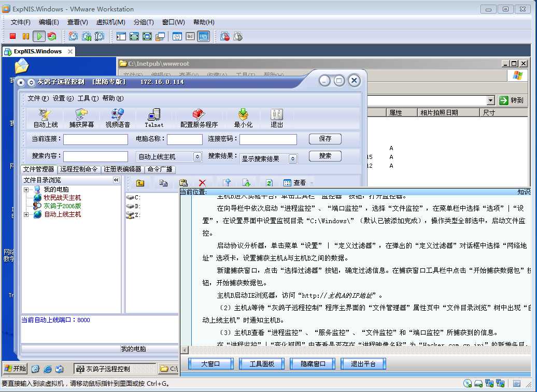
Task: Click the green Power On play icon
Action: pos(39,36)
